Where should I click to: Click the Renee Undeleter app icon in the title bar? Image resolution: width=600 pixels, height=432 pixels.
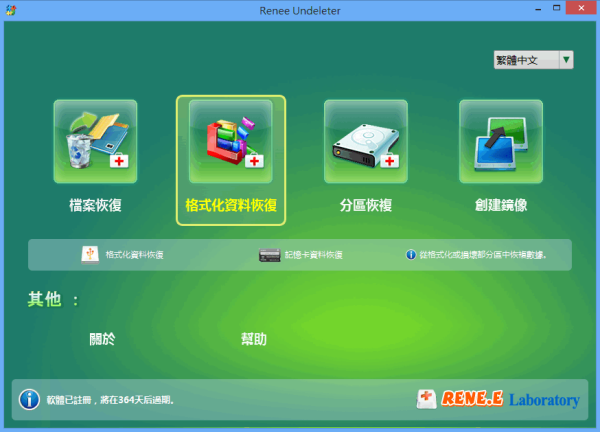11,10
